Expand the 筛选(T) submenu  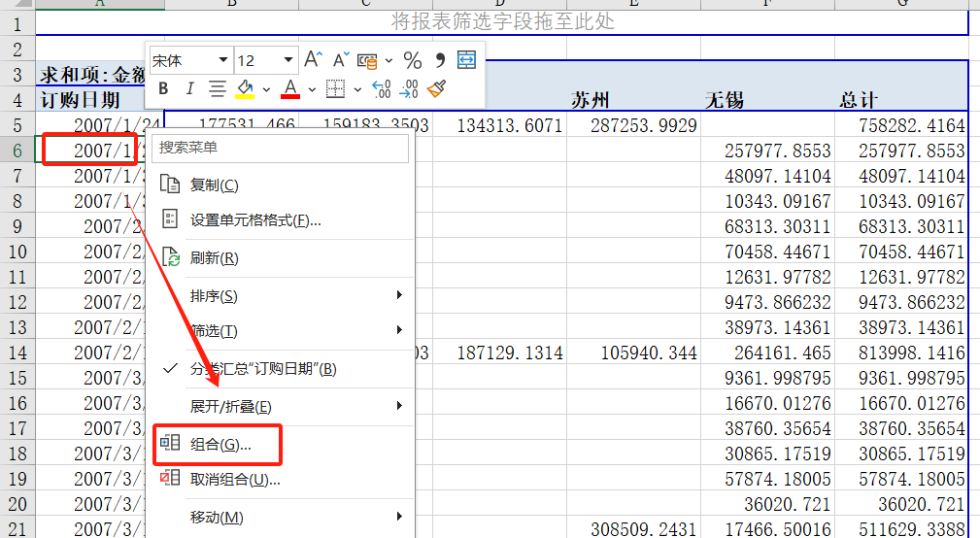pyautogui.click(x=280, y=330)
